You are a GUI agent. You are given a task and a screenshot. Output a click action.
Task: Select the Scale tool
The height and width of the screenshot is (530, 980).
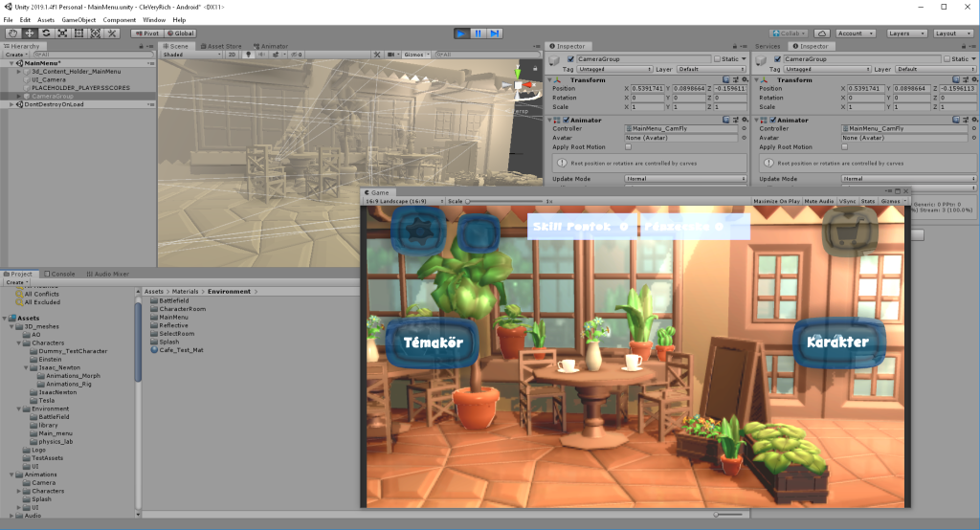click(x=62, y=33)
